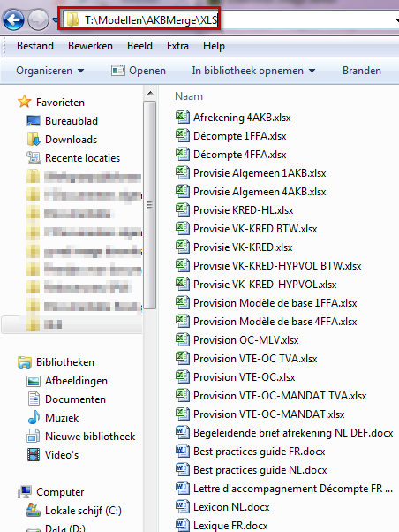Select the Downloads folder icon

click(34, 139)
